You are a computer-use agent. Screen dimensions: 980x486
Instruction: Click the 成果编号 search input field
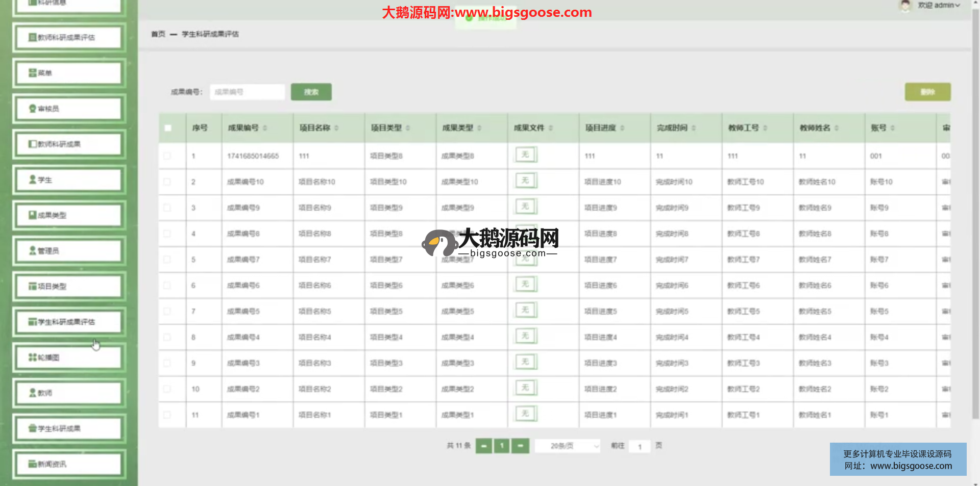[247, 92]
